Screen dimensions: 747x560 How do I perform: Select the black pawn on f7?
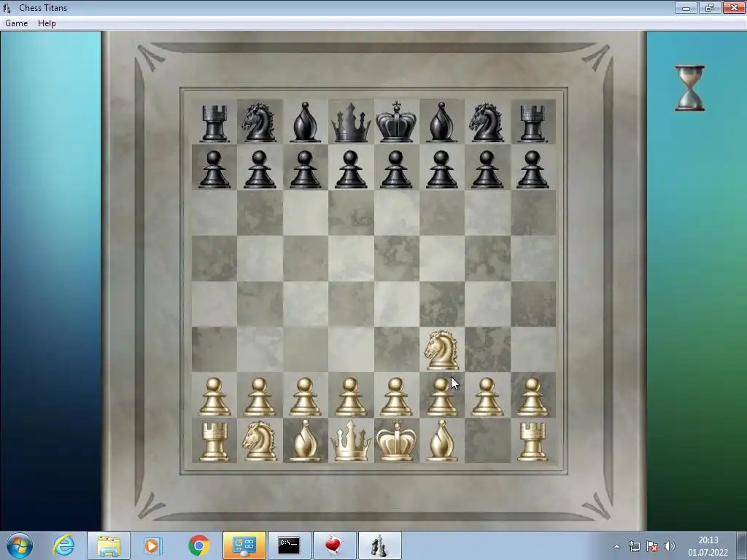click(441, 169)
